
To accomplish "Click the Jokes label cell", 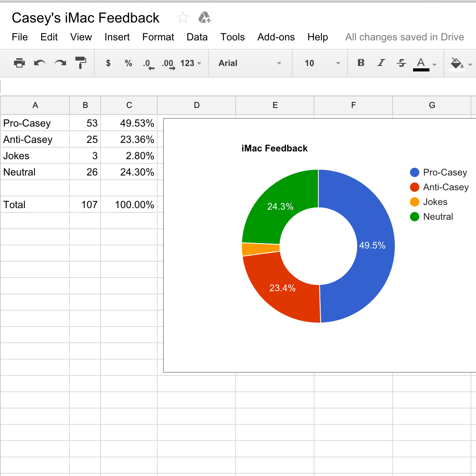I will [35, 156].
